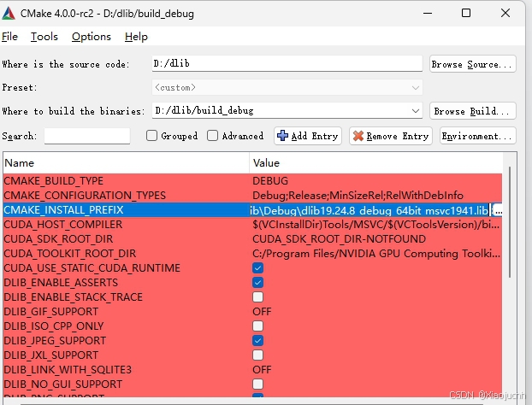The image size is (532, 405).
Task: Open the ellipsis browse button for CMAKE_INSTALL_PREFIX
Action: (x=498, y=210)
